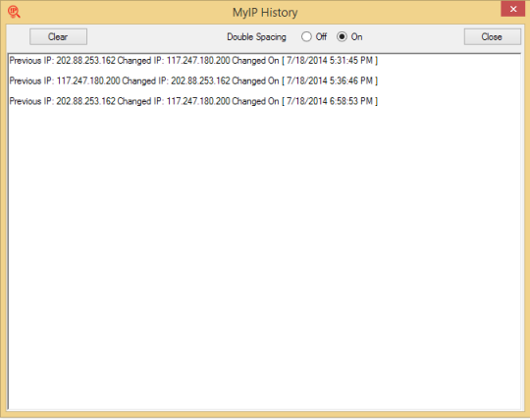Close the window with the red X button
530x420 pixels.
point(512,9)
